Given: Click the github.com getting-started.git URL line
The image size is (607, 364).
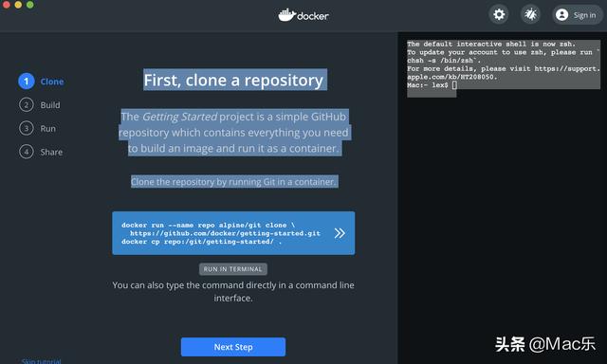Looking at the screenshot, I should pos(225,233).
